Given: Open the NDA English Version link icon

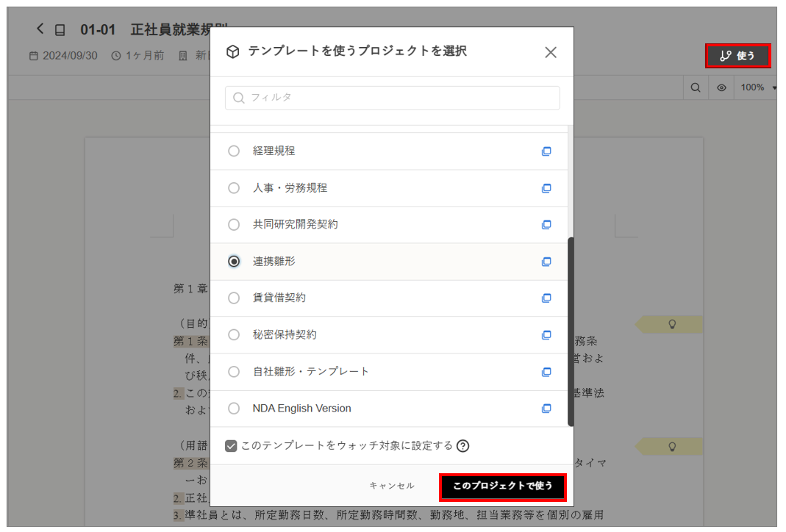Looking at the screenshot, I should (546, 409).
